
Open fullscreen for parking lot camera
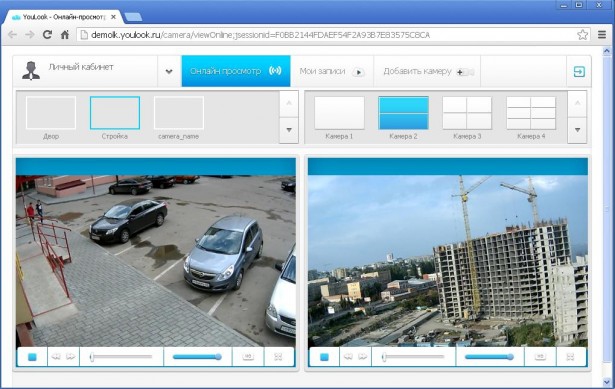click(x=278, y=357)
